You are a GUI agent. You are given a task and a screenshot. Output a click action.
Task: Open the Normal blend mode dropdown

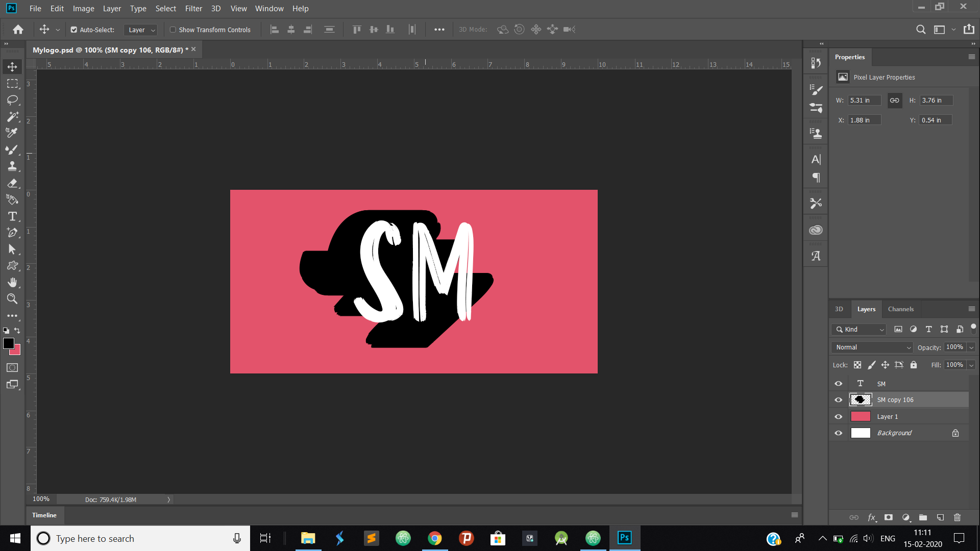tap(872, 347)
